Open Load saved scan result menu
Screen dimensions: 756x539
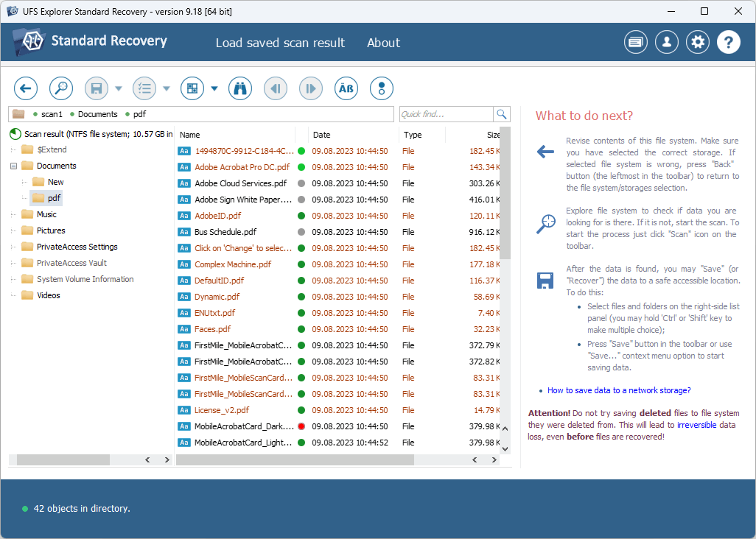coord(280,43)
